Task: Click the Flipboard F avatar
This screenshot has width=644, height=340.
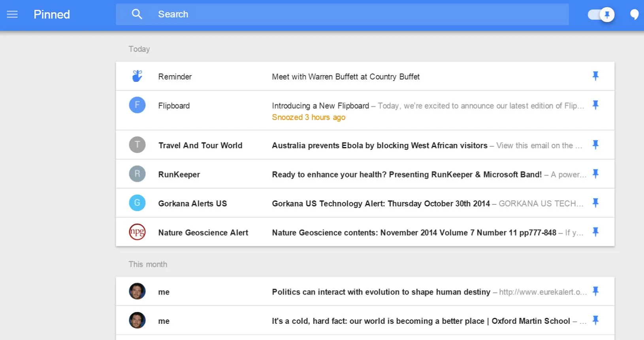Action: pos(137,105)
